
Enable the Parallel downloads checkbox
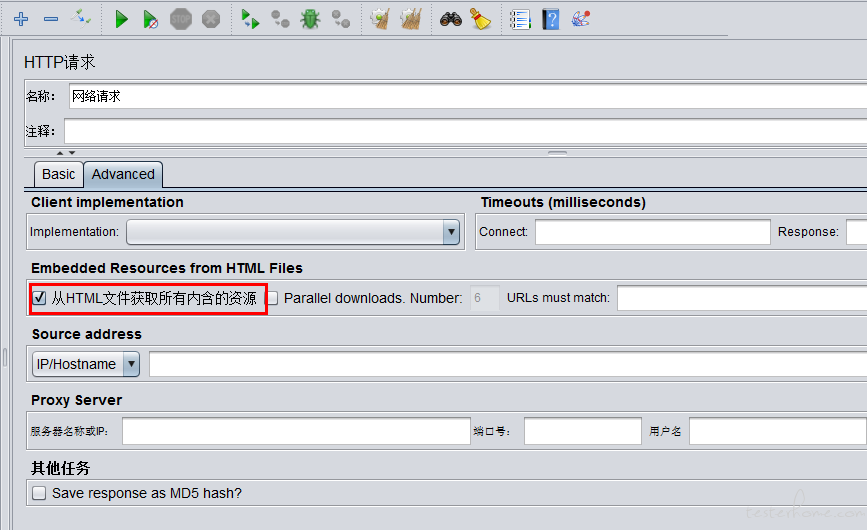coord(273,298)
